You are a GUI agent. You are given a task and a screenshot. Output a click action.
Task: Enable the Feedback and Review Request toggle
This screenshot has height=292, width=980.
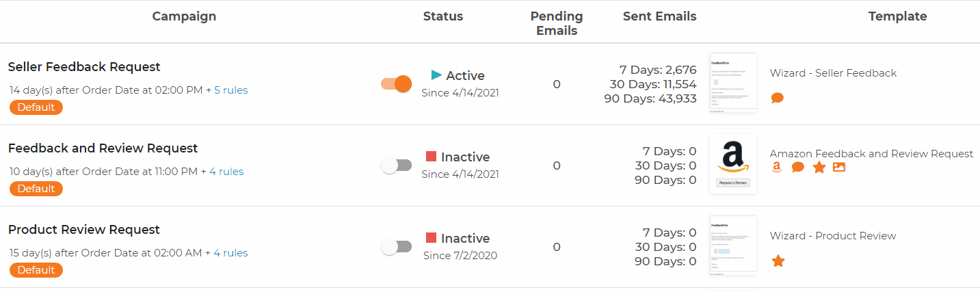coord(396,165)
